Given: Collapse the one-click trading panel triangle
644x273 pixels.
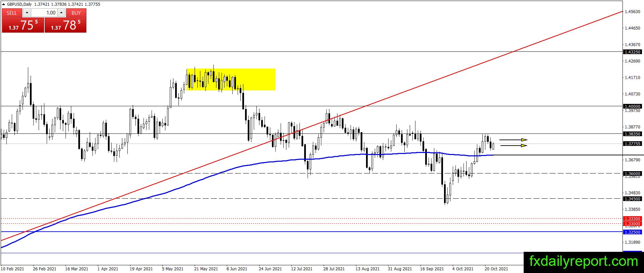Looking at the screenshot, I should [x=4, y=4].
